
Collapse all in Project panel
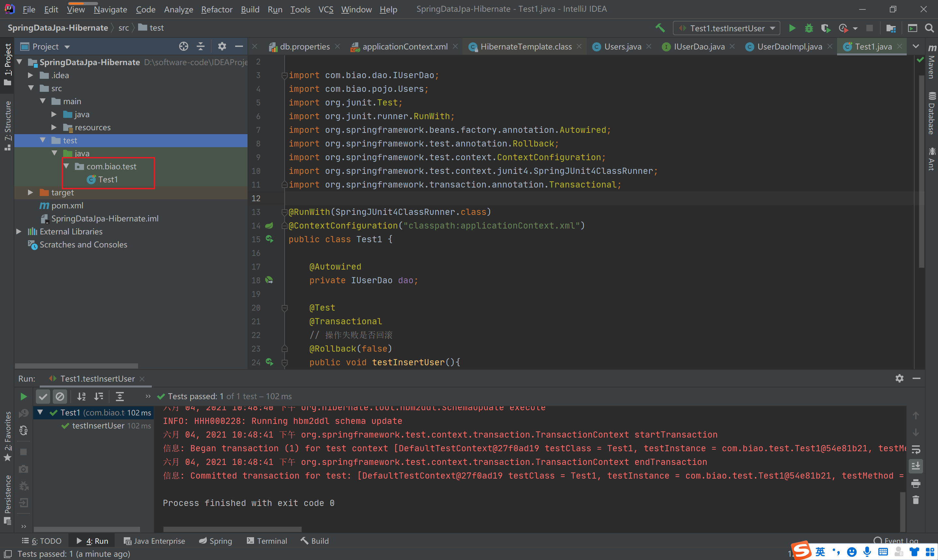click(x=201, y=47)
